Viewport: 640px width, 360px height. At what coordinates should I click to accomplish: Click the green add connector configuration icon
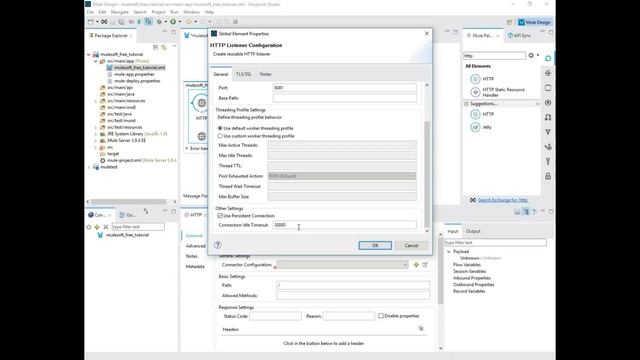416,264
